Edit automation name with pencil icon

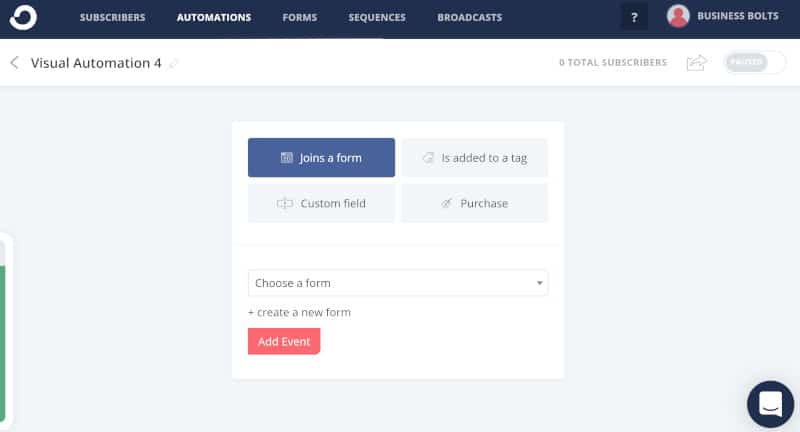click(x=173, y=63)
